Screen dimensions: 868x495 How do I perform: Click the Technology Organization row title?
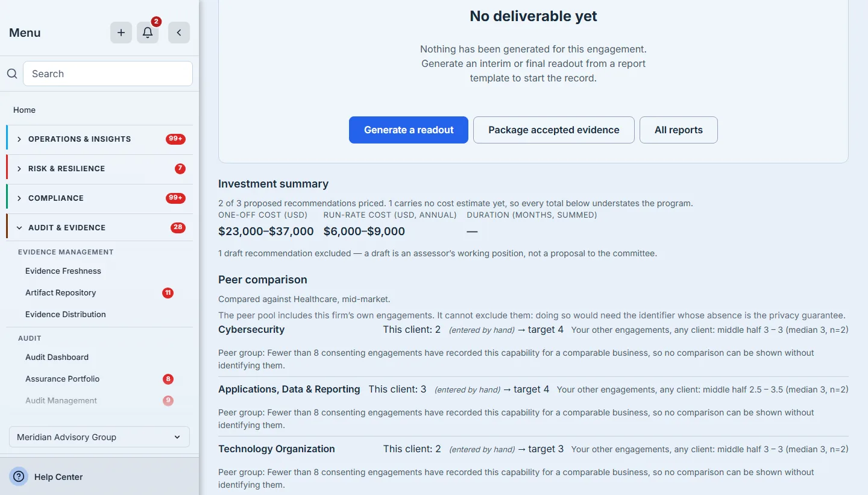[277, 449]
